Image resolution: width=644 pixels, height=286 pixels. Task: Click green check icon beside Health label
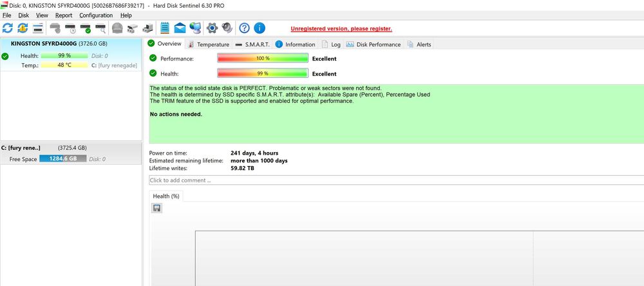(153, 73)
